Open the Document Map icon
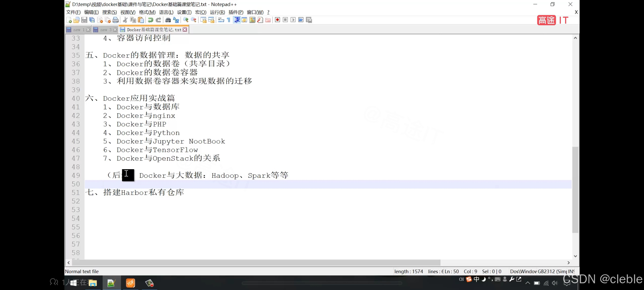The width and height of the screenshot is (644, 290). pyautogui.click(x=252, y=20)
